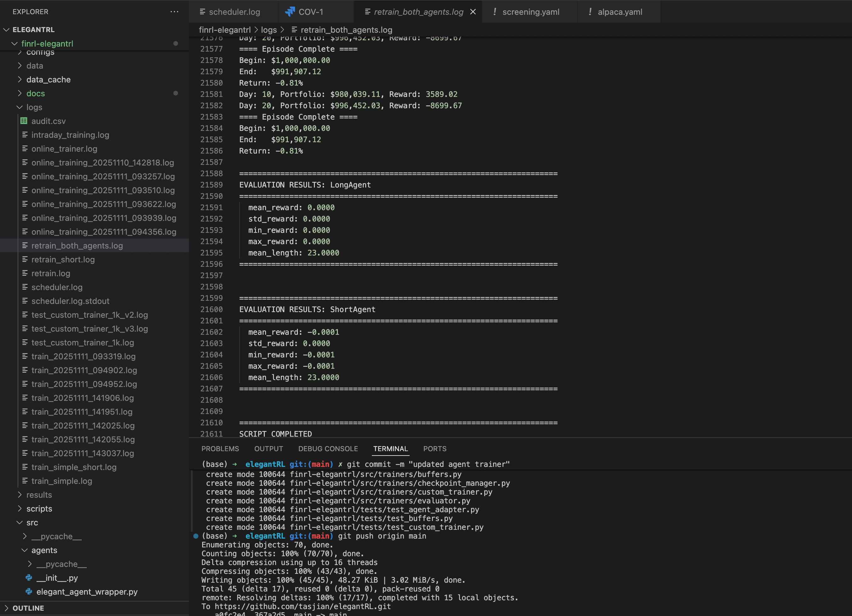Screen dimensions: 852x616
Task: Click the exclamation icon on alpaca.yaml tab
Action: [590, 12]
